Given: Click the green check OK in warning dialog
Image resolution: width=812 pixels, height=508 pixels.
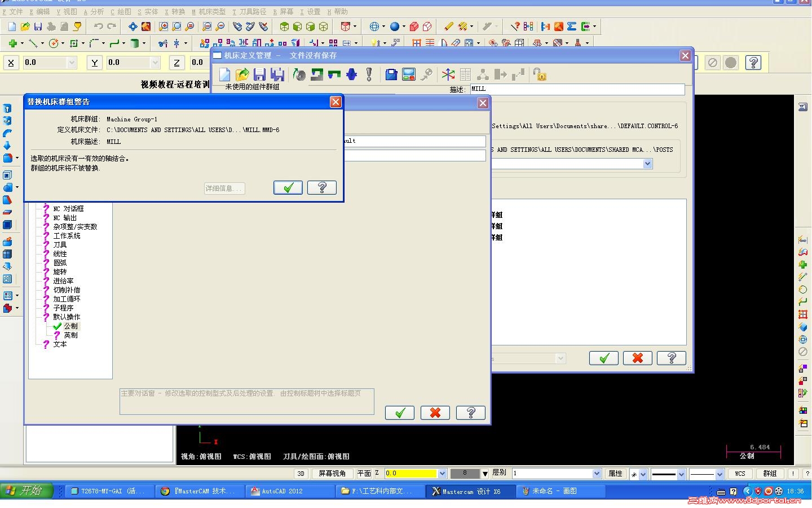Looking at the screenshot, I should click(x=288, y=187).
